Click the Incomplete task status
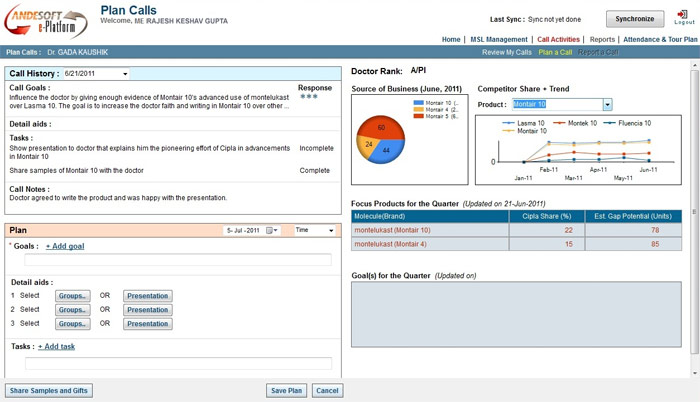The image size is (700, 402). coord(317,148)
